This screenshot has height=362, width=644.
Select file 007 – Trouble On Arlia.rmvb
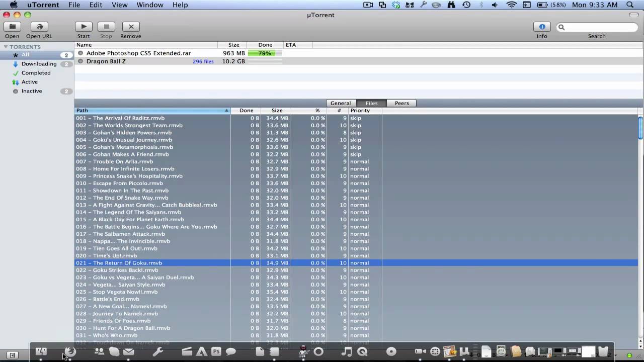356,161
